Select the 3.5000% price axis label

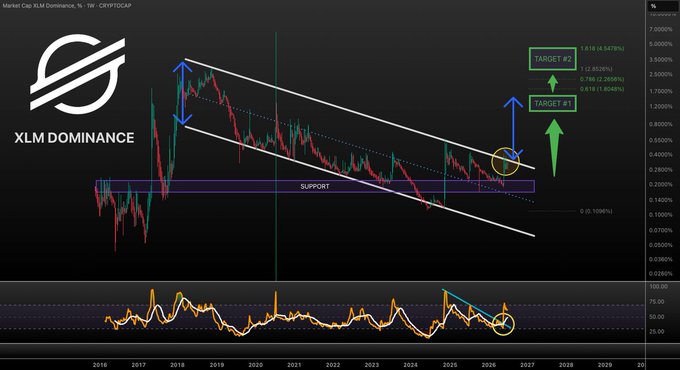660,60
